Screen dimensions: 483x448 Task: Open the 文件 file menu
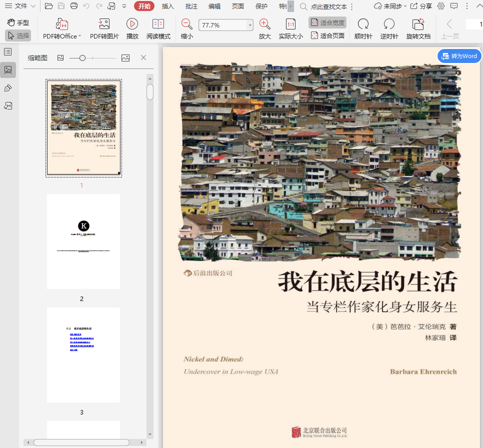(x=20, y=6)
